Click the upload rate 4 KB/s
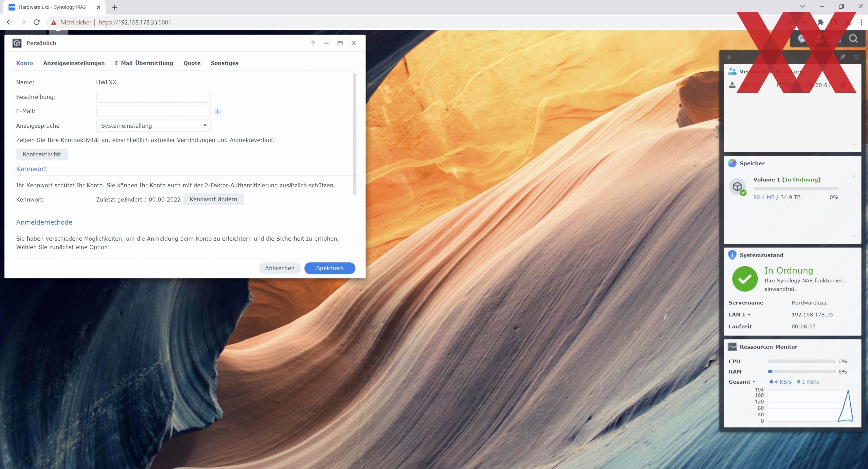This screenshot has width=868, height=469. tap(780, 382)
